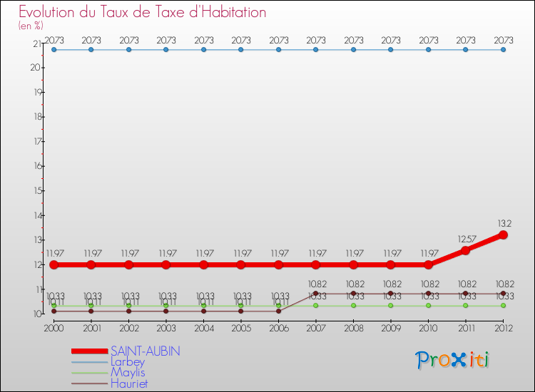Click the brown Hauriet legend line swatch

[90, 384]
